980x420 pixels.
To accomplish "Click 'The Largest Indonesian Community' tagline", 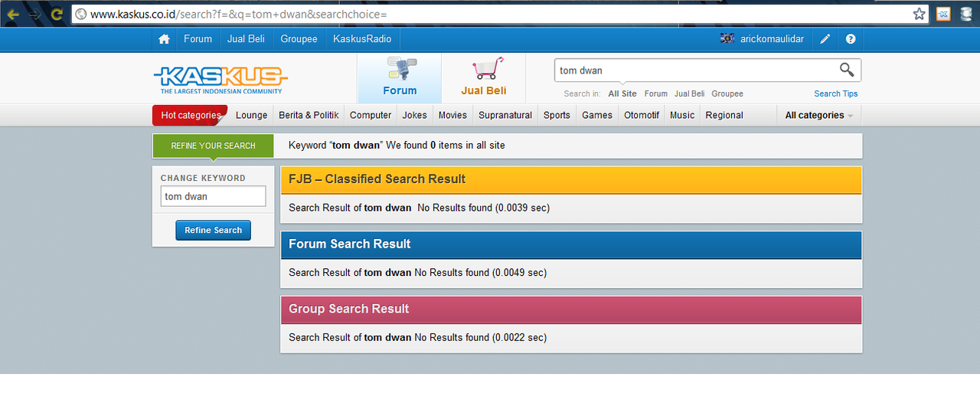I will 221,91.
